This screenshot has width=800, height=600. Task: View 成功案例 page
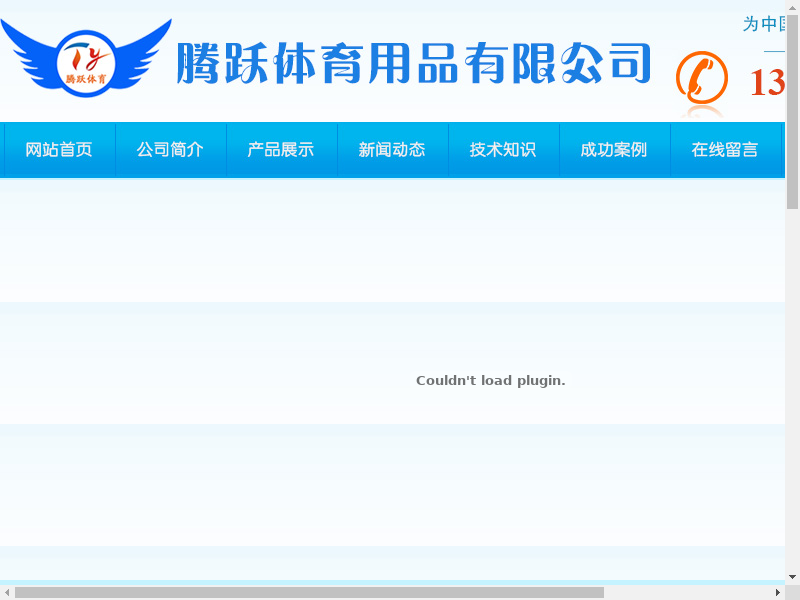click(x=614, y=150)
